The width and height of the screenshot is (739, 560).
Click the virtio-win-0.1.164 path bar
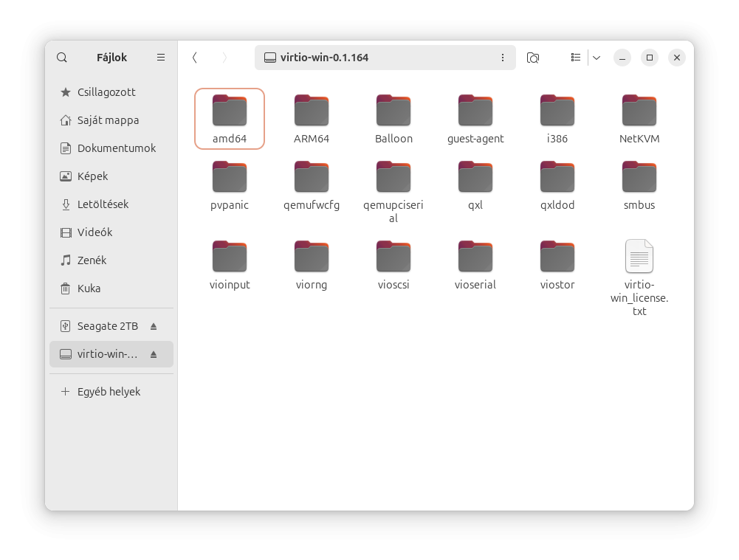point(377,58)
